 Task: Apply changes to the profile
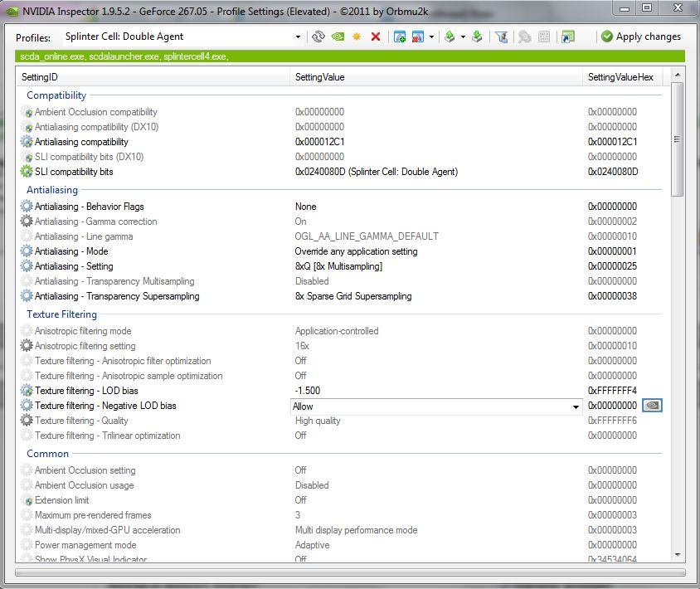pyautogui.click(x=640, y=37)
